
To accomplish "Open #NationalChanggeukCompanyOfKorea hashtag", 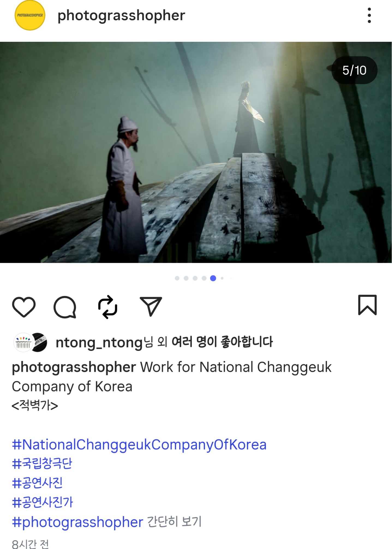I will click(x=139, y=444).
